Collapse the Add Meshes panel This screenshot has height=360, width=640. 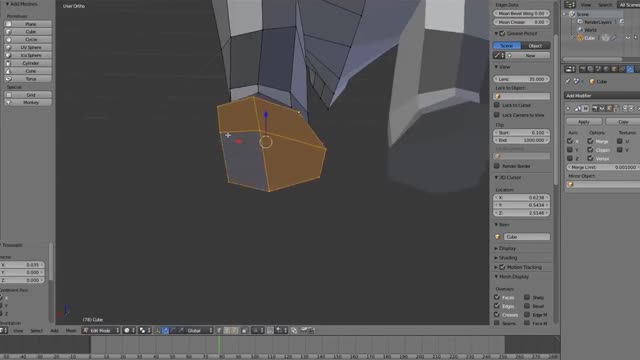(x=7, y=4)
